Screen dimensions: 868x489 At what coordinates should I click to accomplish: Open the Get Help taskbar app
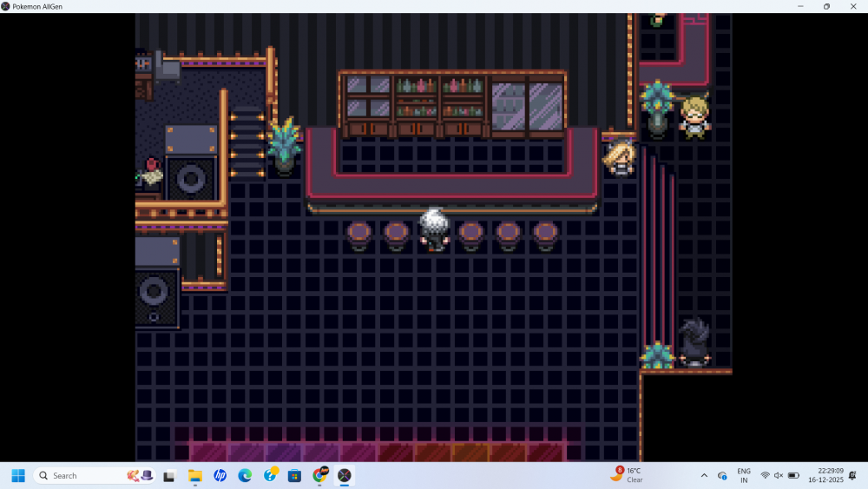pyautogui.click(x=271, y=475)
